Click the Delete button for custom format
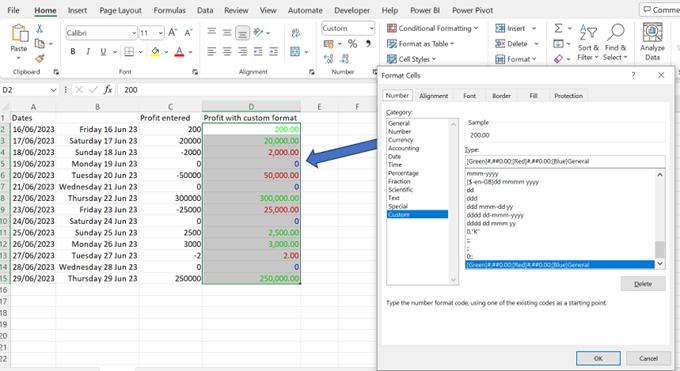The height and width of the screenshot is (371, 680). click(643, 284)
